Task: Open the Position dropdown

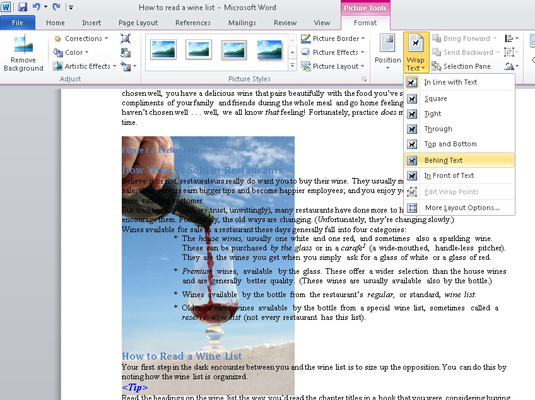Action: tap(388, 52)
